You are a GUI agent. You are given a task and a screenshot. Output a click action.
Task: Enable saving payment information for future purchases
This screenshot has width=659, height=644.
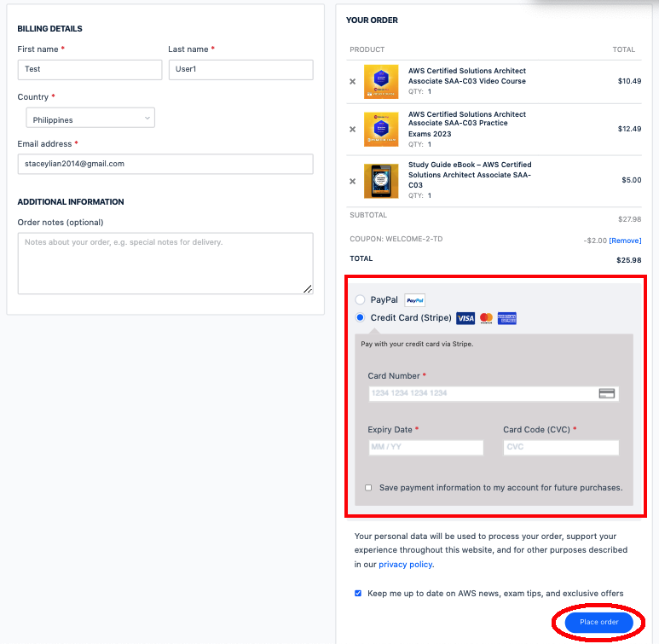pyautogui.click(x=368, y=488)
